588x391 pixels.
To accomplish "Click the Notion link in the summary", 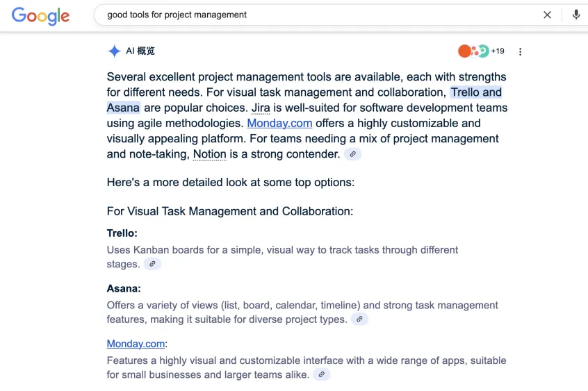I will [x=209, y=154].
